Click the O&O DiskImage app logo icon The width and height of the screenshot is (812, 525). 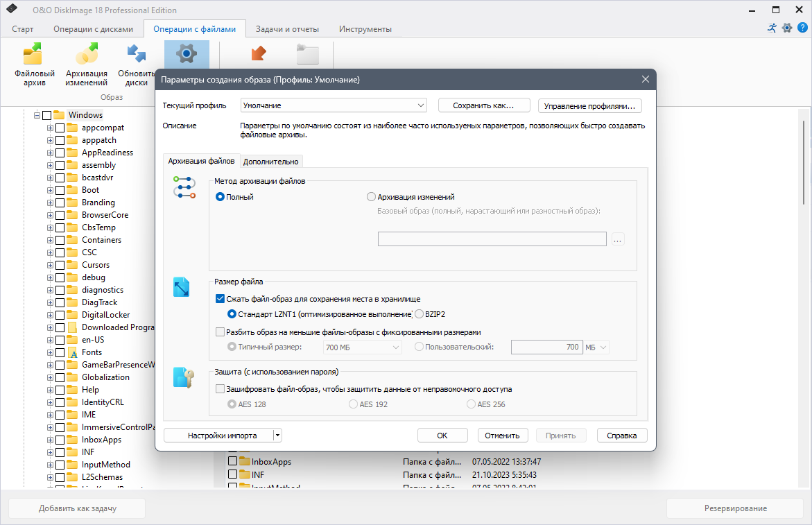(x=12, y=9)
